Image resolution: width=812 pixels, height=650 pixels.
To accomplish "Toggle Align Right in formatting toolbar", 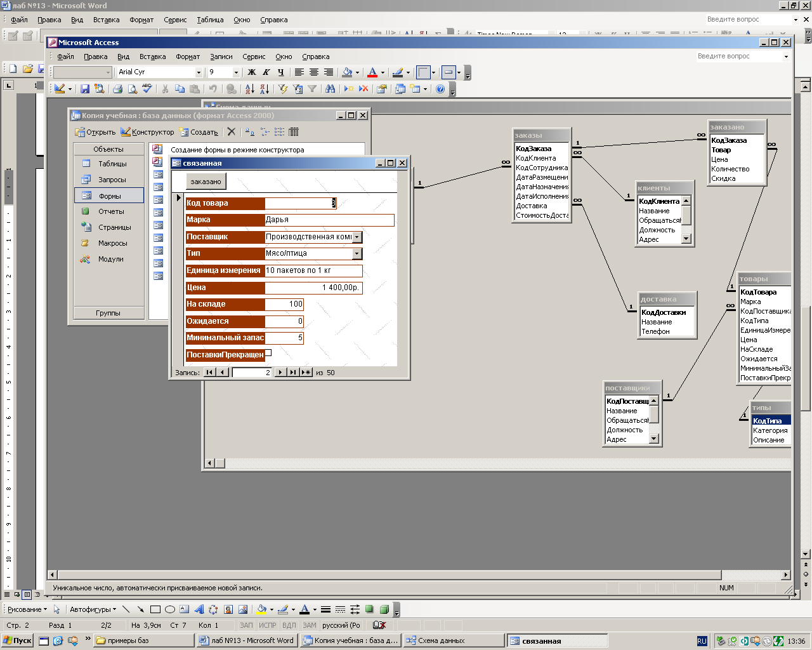I will [x=329, y=72].
